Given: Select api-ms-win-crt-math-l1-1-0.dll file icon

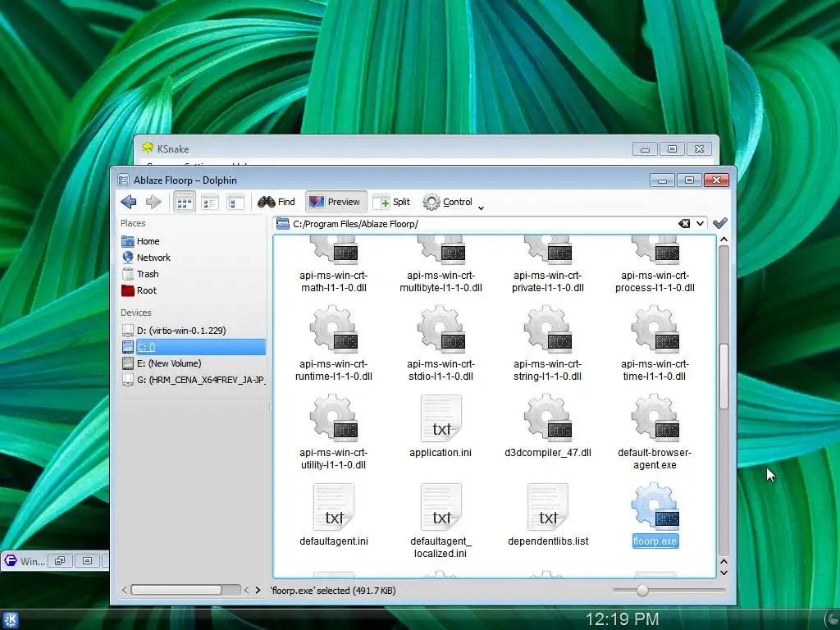Looking at the screenshot, I should click(334, 251).
